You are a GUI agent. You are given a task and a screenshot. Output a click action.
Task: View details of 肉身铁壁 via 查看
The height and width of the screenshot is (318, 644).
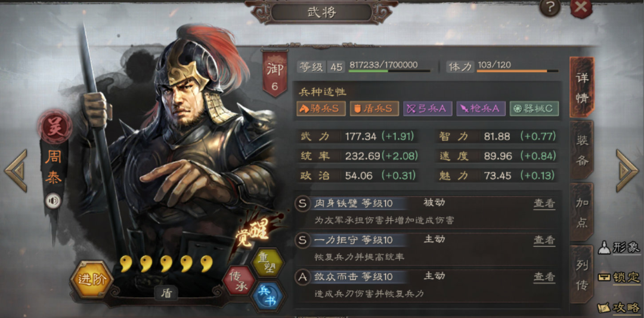[x=544, y=203]
